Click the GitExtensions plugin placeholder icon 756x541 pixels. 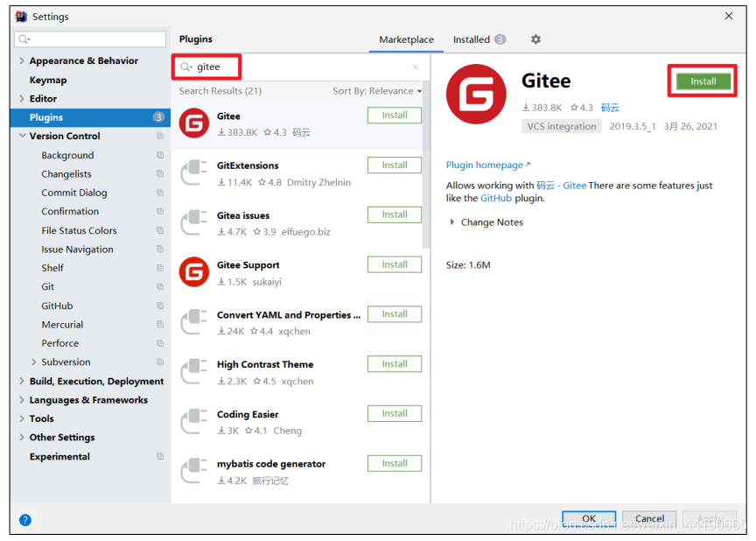(x=194, y=172)
